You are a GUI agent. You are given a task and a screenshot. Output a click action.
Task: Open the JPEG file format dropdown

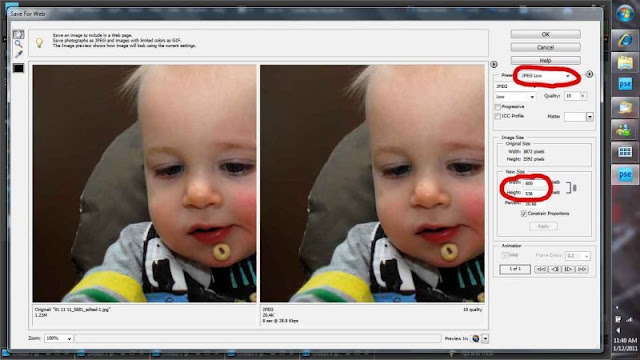[516, 87]
